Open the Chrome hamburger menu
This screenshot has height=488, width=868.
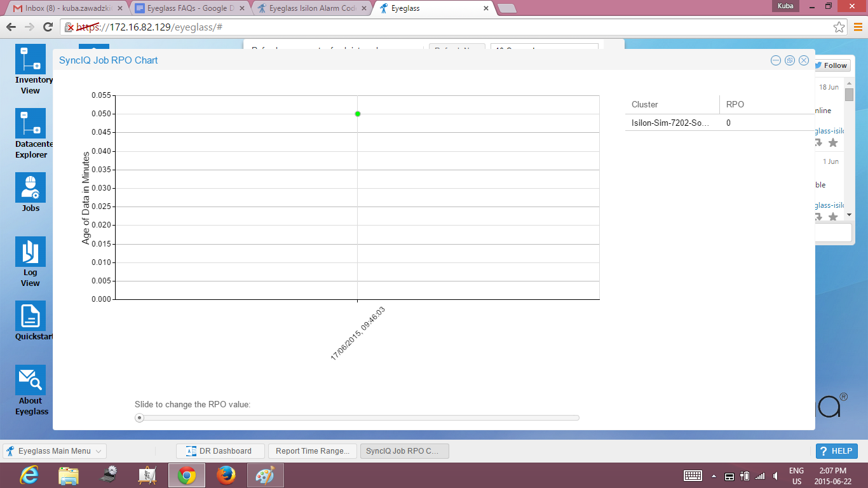(858, 27)
